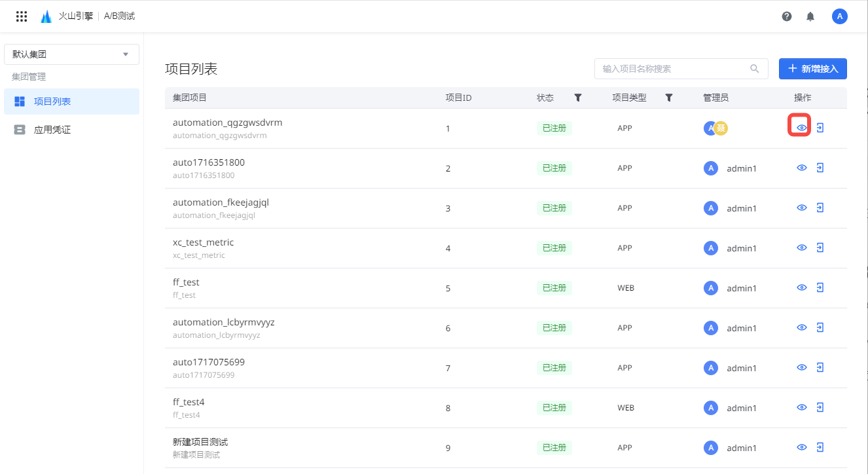Open 项目列表 in the sidebar
The width and height of the screenshot is (868, 474).
point(71,101)
